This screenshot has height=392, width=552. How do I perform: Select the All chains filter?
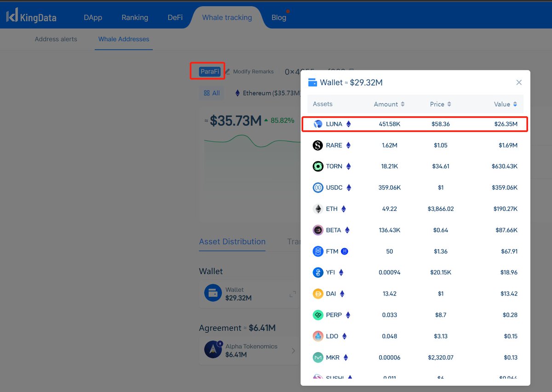point(212,93)
